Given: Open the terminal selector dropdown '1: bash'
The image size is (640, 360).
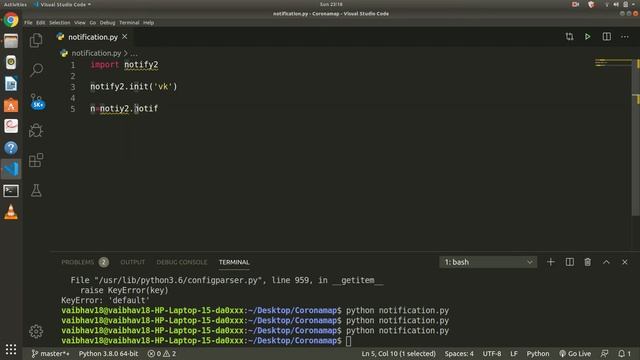Looking at the screenshot, I should [488, 262].
